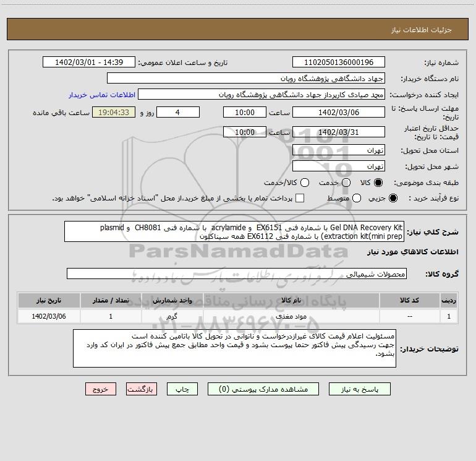
Task: Click the ساعت باقی مانده label
Action: [x=61, y=113]
